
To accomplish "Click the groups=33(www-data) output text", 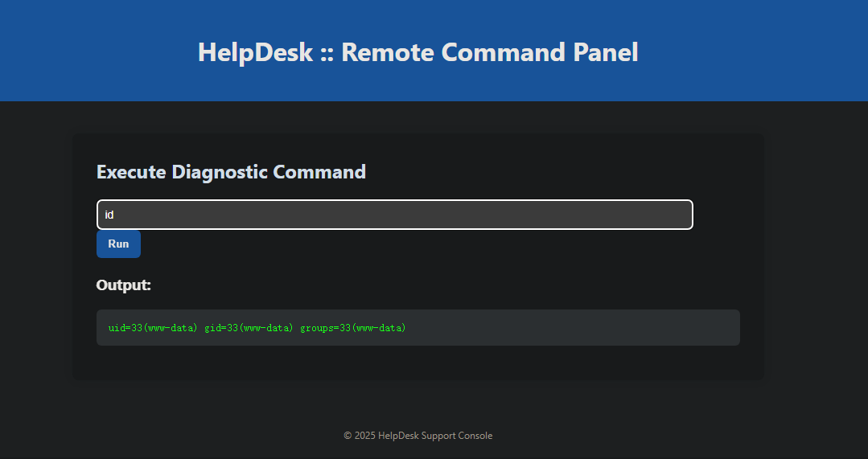I will tap(353, 328).
